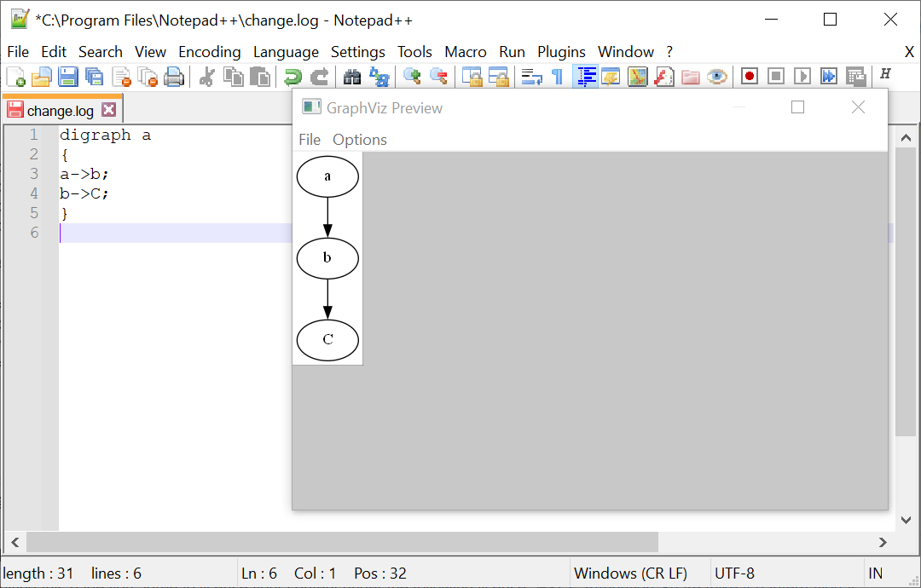Click the horizontal scrollbar left arrow
This screenshot has width=921, height=588.
coord(15,543)
